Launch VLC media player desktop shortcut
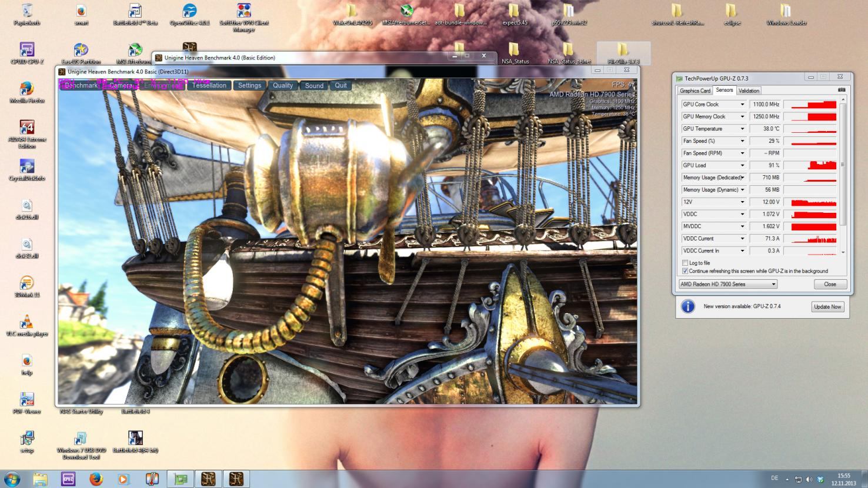868x488 pixels. click(x=27, y=325)
